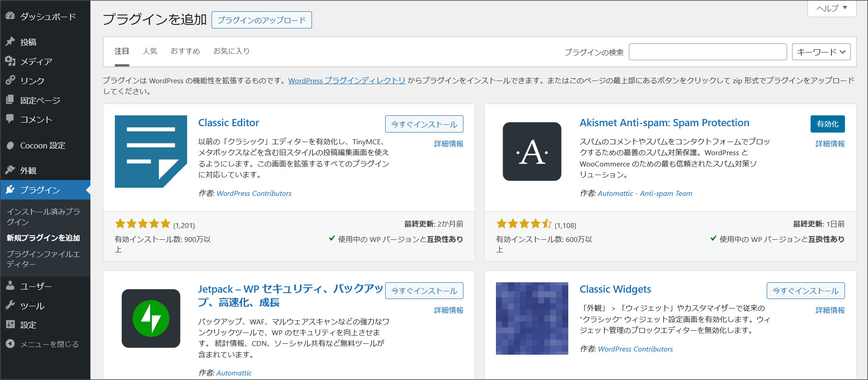Screen dimensions: 868x380
Task: Open ユーザー menu item
Action: coord(36,286)
